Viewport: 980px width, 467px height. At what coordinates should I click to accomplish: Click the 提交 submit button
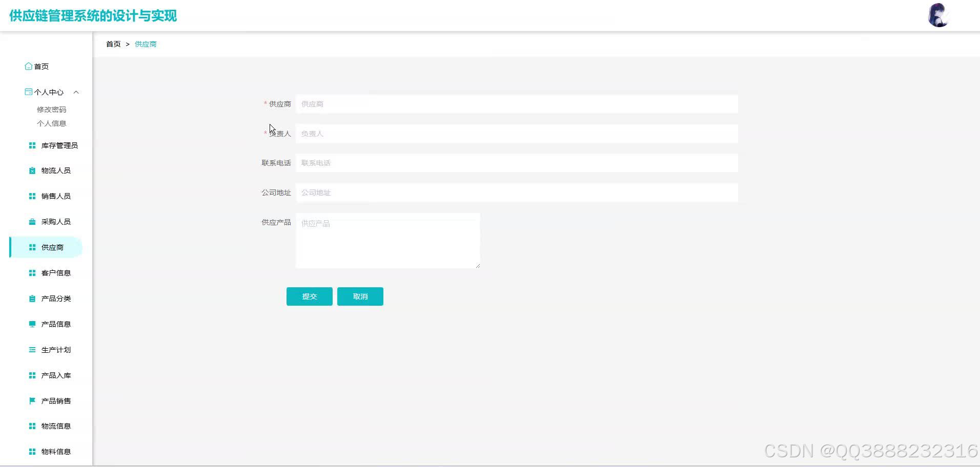click(310, 296)
